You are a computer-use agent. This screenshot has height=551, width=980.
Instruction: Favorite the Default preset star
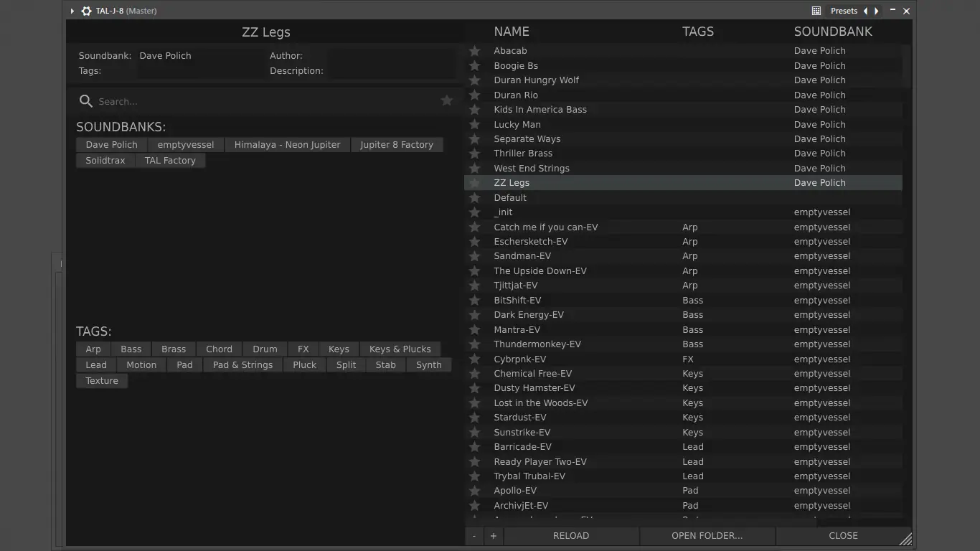click(x=474, y=198)
